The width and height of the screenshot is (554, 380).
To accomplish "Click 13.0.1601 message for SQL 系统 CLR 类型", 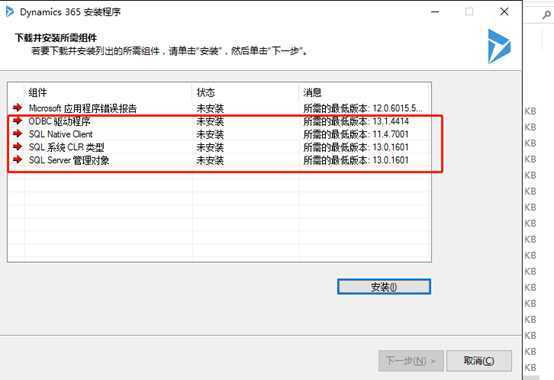I will point(356,147).
